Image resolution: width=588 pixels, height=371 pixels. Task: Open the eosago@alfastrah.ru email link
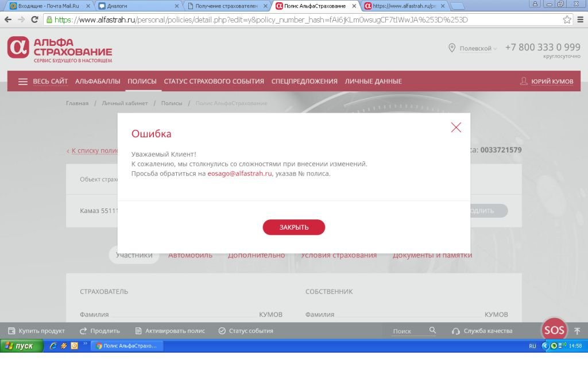(239, 173)
